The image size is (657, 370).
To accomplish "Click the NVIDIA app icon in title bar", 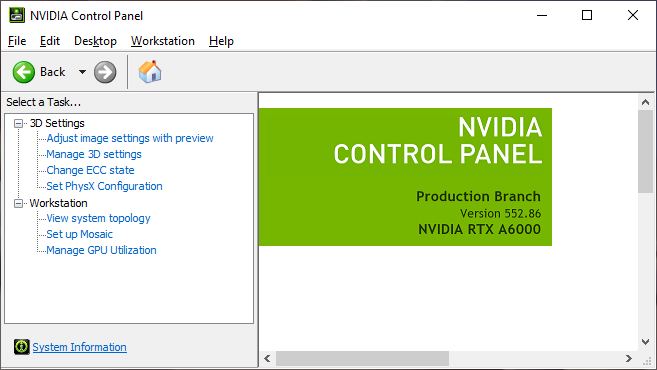I will 17,16.
